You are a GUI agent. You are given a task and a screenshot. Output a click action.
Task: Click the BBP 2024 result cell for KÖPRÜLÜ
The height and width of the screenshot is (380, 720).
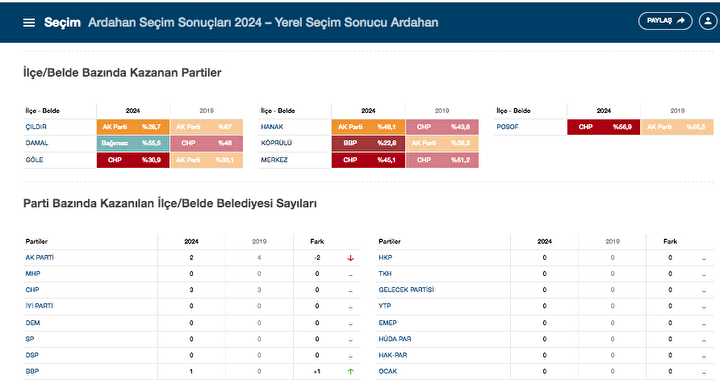pyautogui.click(x=368, y=143)
